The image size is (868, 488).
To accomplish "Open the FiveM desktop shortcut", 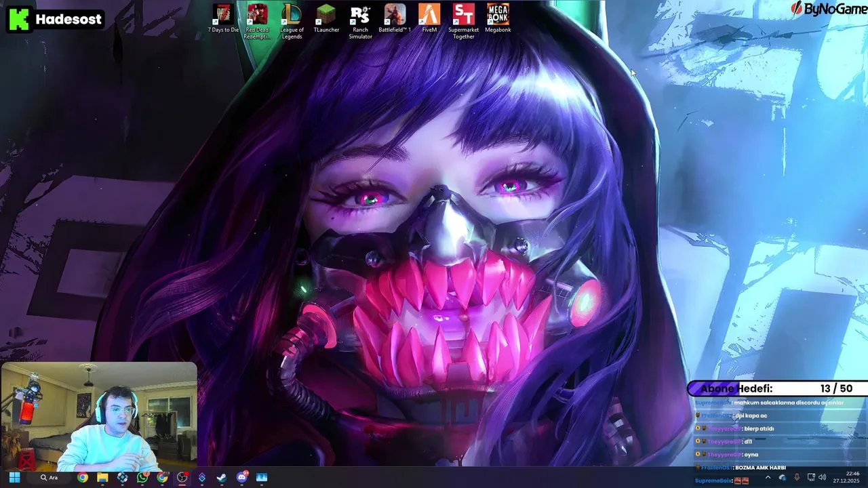I will coord(429,19).
